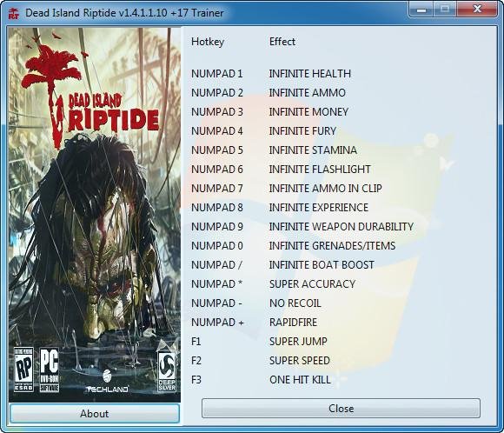Click the window title text
504x433 pixels.
[x=124, y=13]
